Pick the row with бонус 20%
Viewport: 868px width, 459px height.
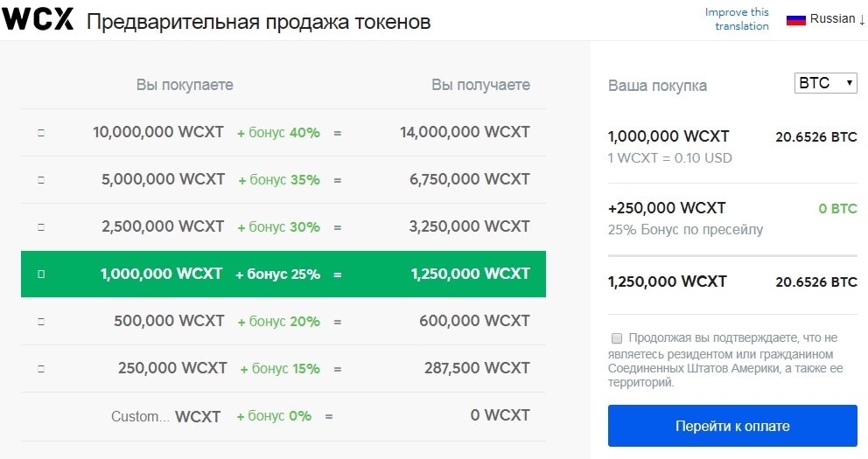tap(279, 321)
